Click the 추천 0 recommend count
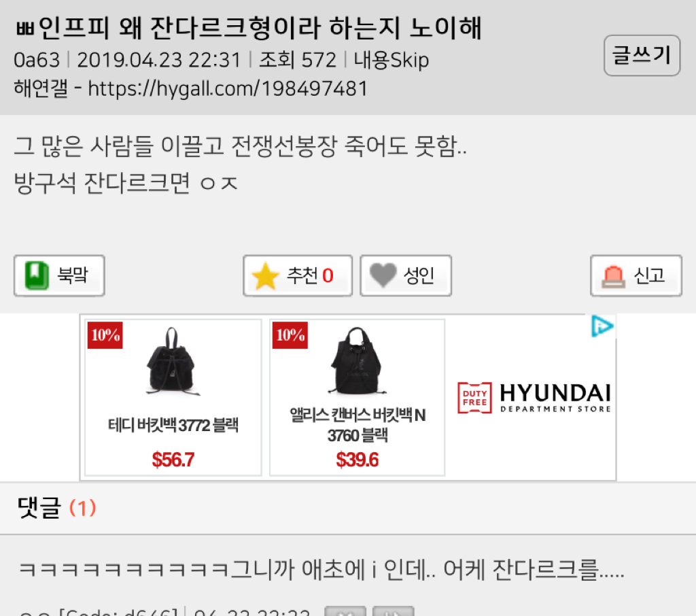Screen dimensions: 696x616 (310, 275)
